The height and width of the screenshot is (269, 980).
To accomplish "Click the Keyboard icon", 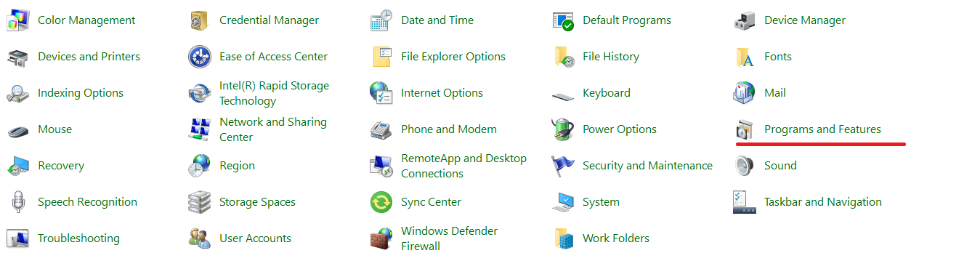I will point(562,95).
